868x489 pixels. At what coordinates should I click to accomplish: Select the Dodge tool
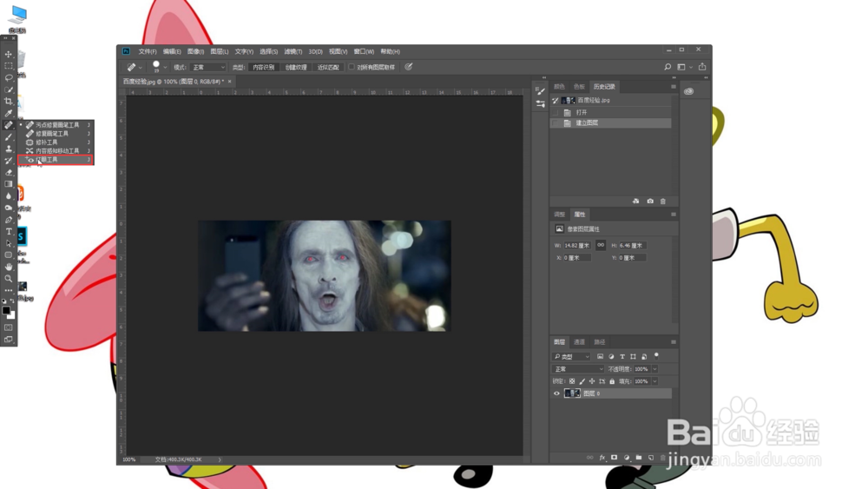tap(9, 208)
